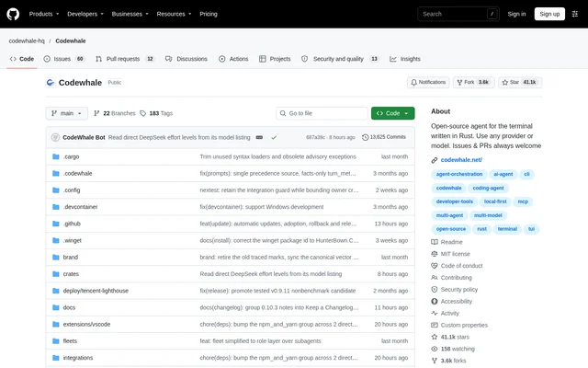Open the appearance settings icon in header
This screenshot has width=588, height=368.
(x=574, y=14)
